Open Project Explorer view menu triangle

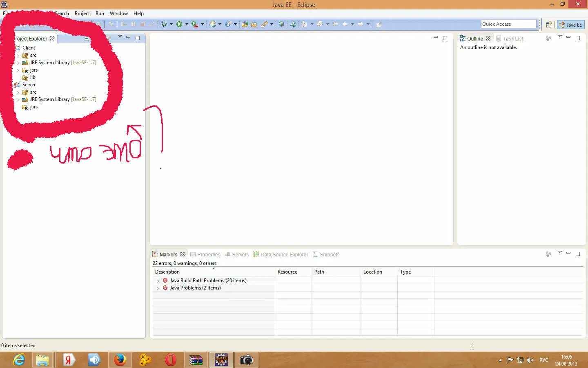click(x=120, y=37)
